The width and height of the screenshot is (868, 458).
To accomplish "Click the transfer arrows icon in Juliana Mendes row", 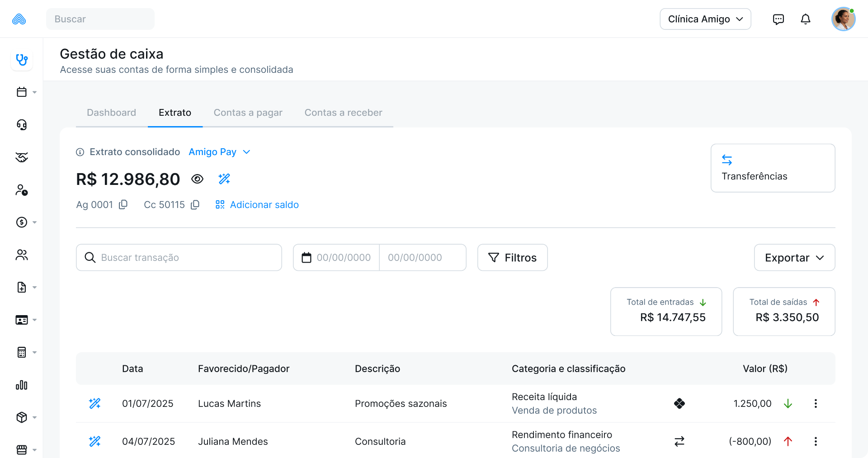I will (679, 441).
